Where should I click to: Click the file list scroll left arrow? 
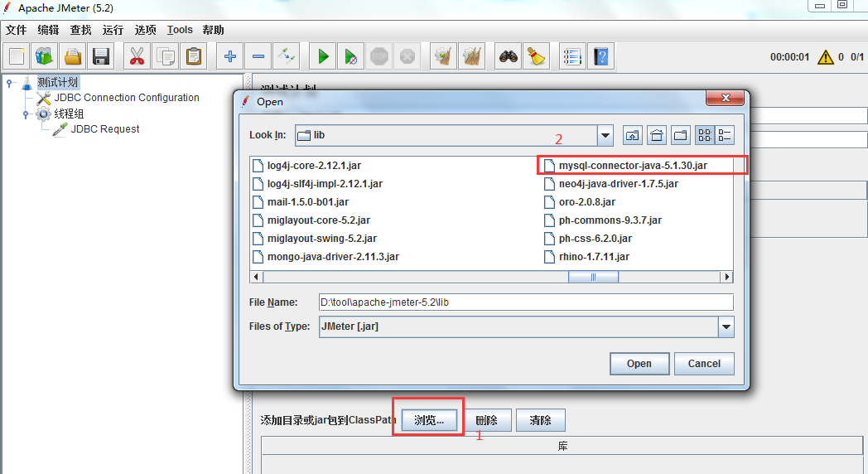tap(256, 277)
